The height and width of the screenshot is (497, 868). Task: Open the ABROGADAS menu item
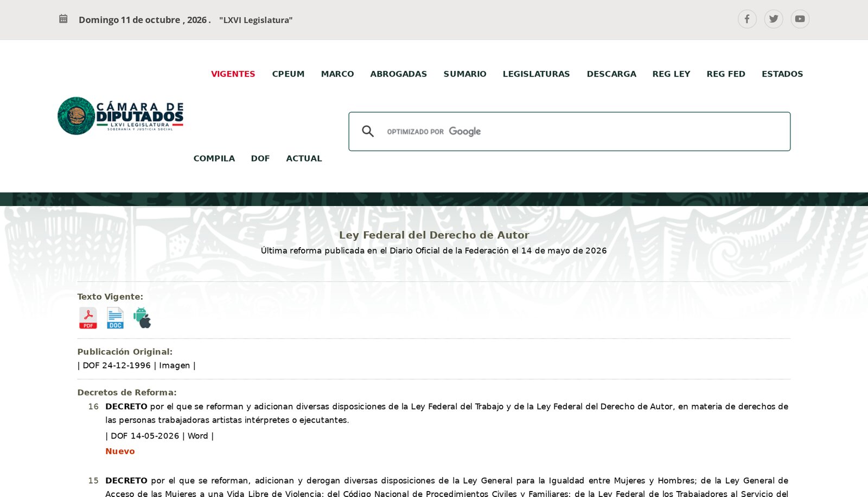(x=399, y=74)
